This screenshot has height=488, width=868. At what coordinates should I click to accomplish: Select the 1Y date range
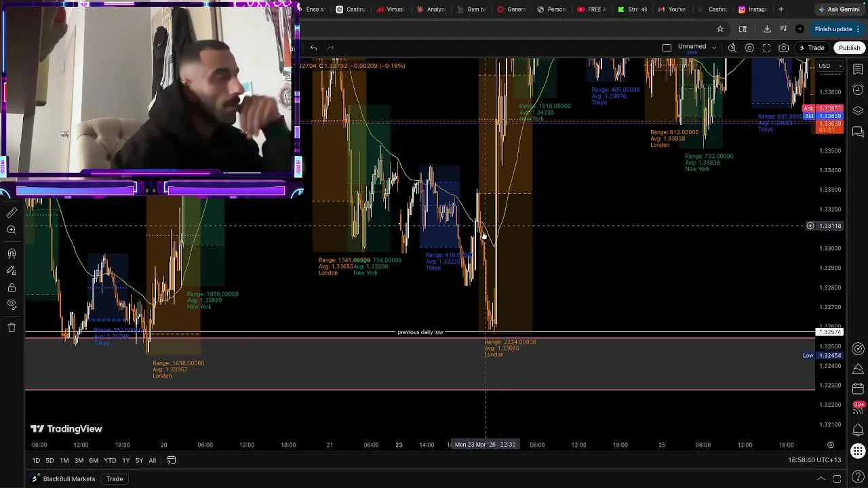[x=125, y=461]
